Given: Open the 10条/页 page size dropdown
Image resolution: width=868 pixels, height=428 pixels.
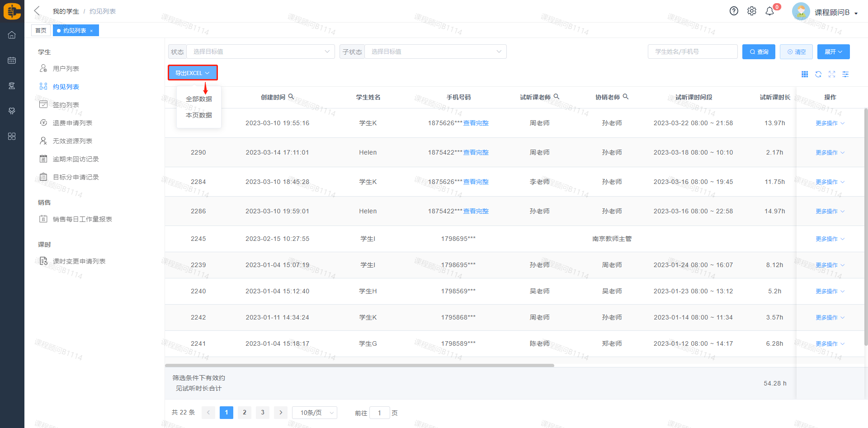Looking at the screenshot, I should (x=315, y=413).
